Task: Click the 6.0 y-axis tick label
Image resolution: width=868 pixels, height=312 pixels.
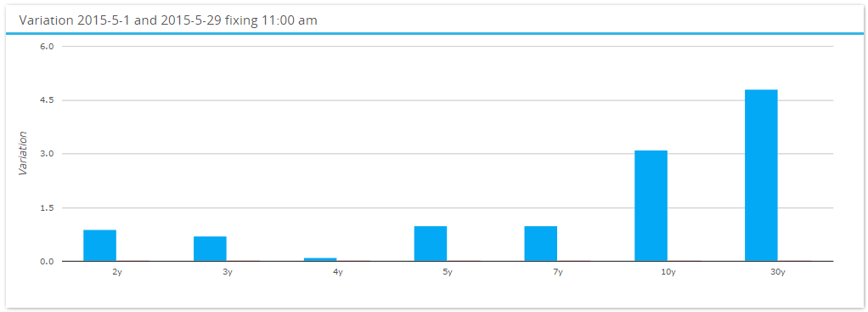Action: click(x=47, y=47)
